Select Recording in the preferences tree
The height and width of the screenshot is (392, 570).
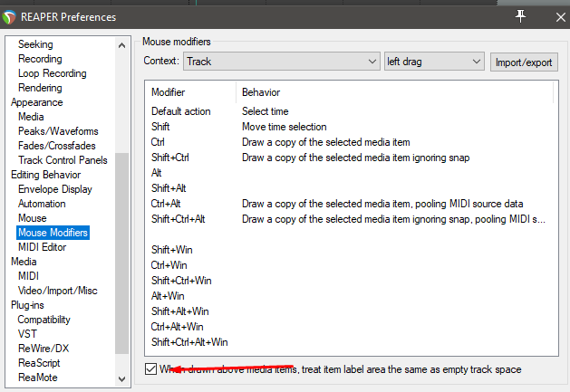tap(40, 59)
